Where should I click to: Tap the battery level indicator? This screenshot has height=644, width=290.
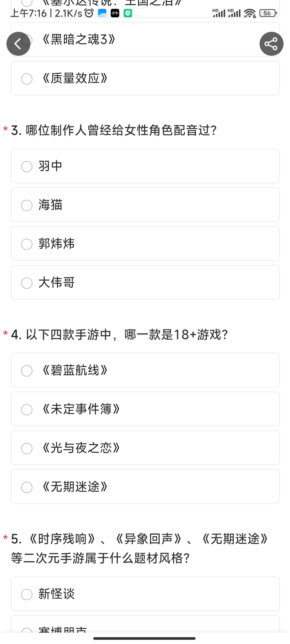coord(267,13)
